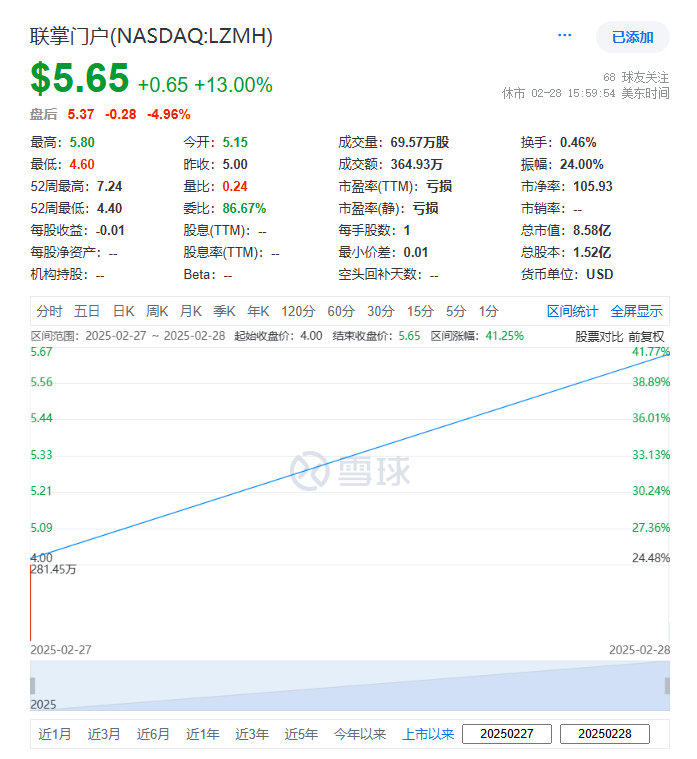Switch to the 分时 chart tab
697x759 pixels.
(49, 311)
